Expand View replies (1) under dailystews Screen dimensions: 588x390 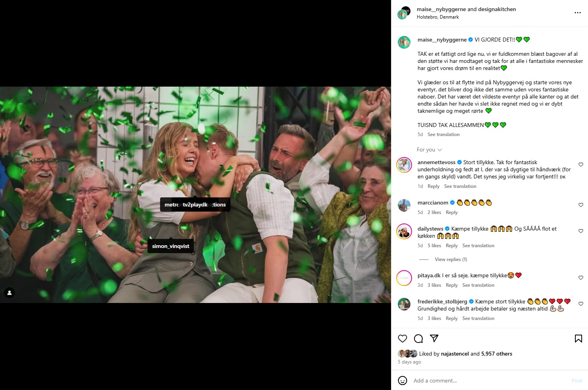click(x=451, y=259)
